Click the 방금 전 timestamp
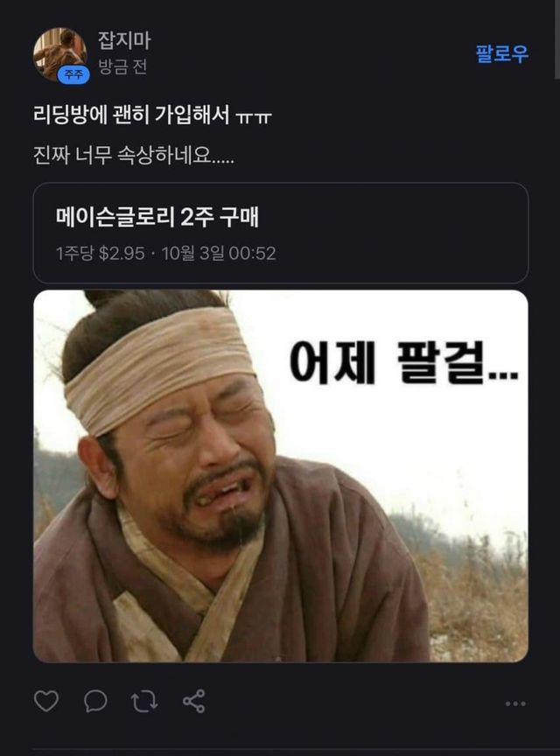560x756 pixels. point(122,66)
